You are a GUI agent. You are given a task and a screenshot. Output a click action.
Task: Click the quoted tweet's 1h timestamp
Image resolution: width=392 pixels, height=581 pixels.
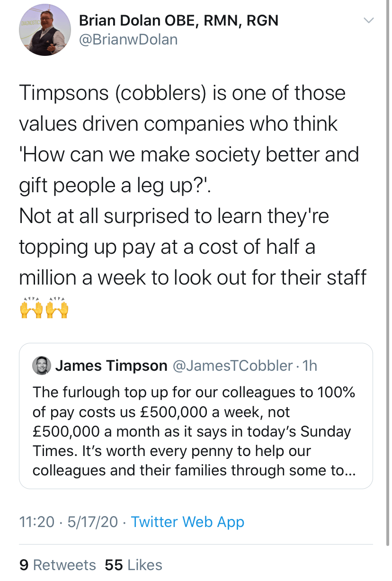point(309,366)
